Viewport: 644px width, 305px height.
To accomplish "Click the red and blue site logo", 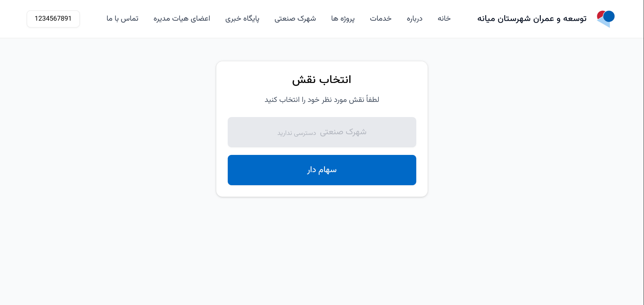I will click(605, 19).
